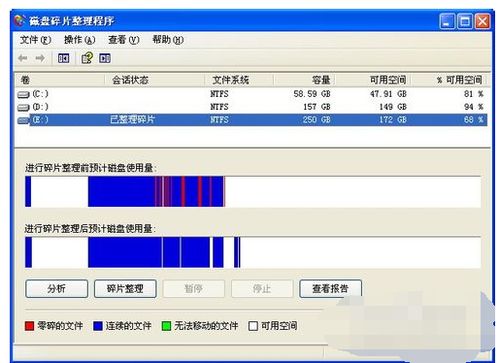Viewport: 500px width, 363px height.
Task: Click the 58.59 GB capacity cell
Action: click(312, 94)
